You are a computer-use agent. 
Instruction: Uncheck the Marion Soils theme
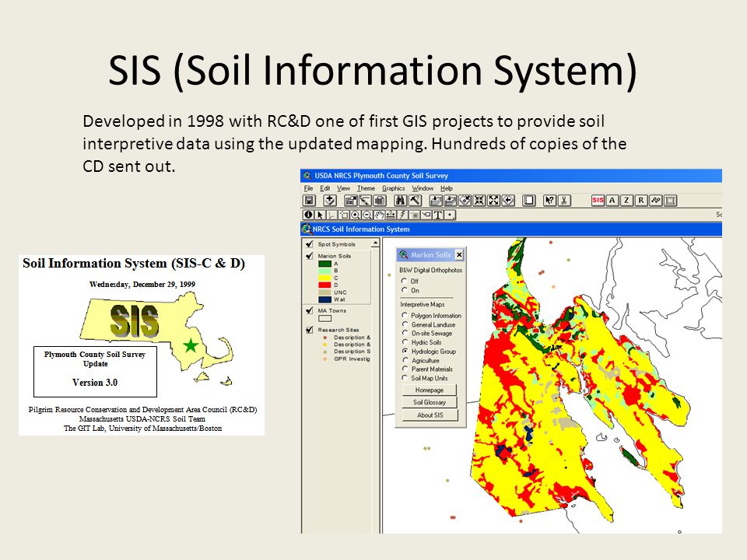point(309,256)
